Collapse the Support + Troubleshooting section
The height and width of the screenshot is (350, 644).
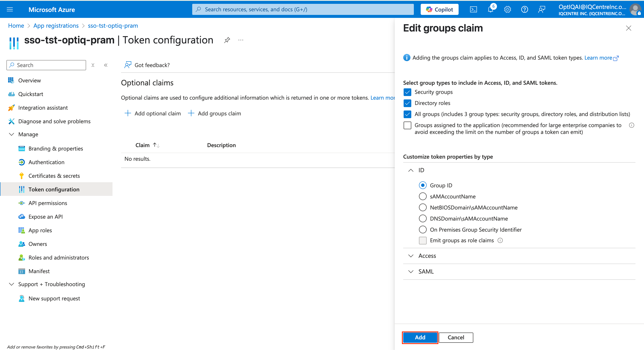pos(12,284)
